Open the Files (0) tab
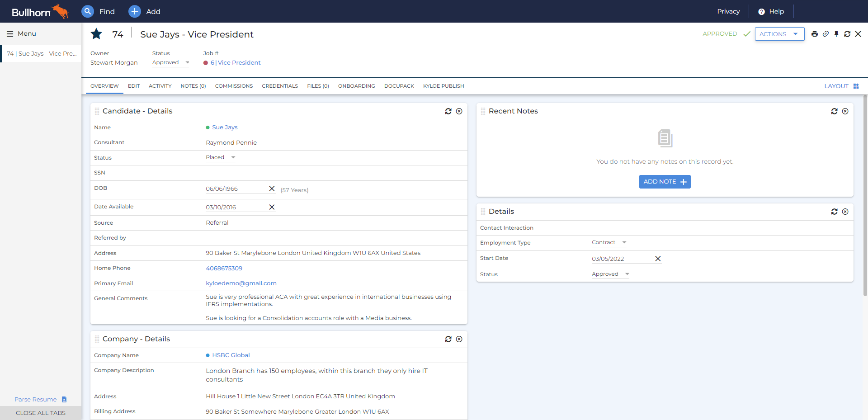The image size is (868, 420). tap(318, 86)
